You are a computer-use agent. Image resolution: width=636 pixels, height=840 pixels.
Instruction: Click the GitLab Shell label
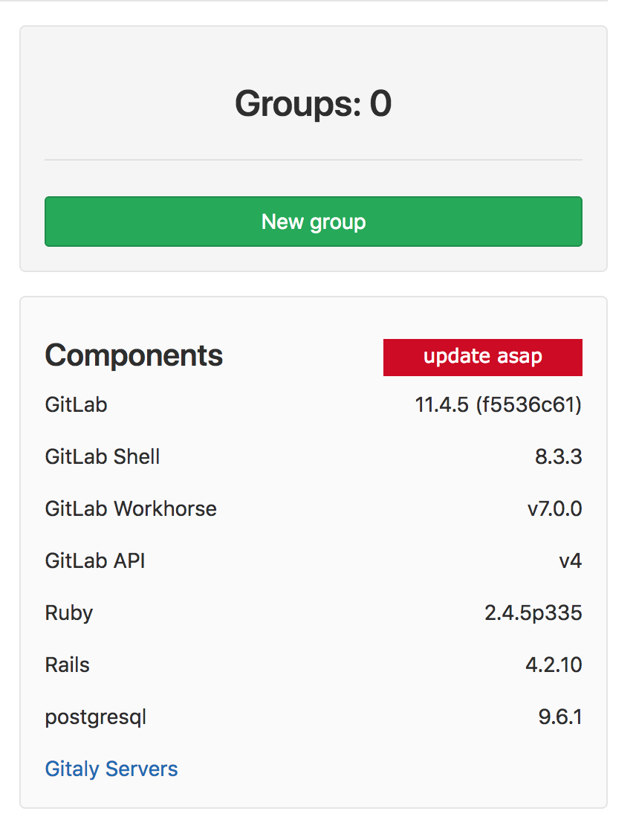click(x=103, y=456)
